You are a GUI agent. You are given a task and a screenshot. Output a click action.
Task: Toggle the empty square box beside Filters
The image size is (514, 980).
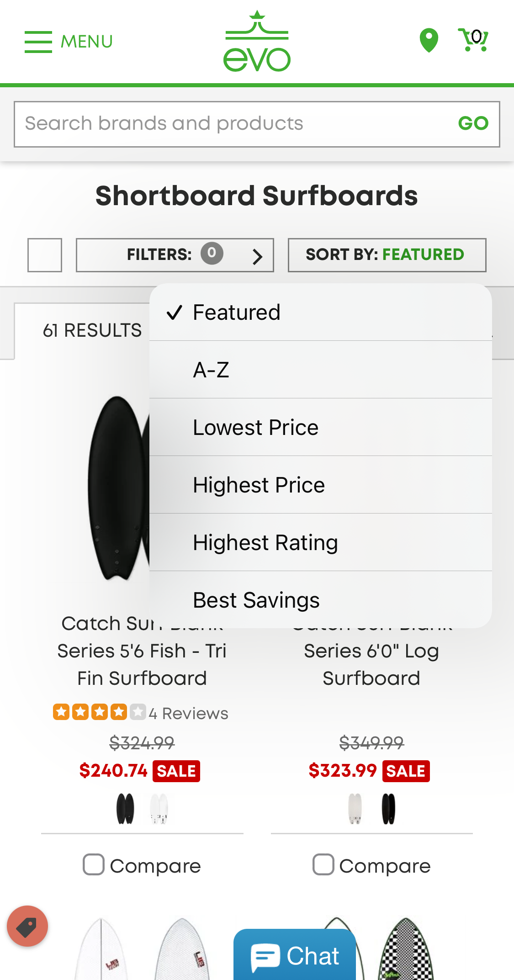click(x=45, y=255)
